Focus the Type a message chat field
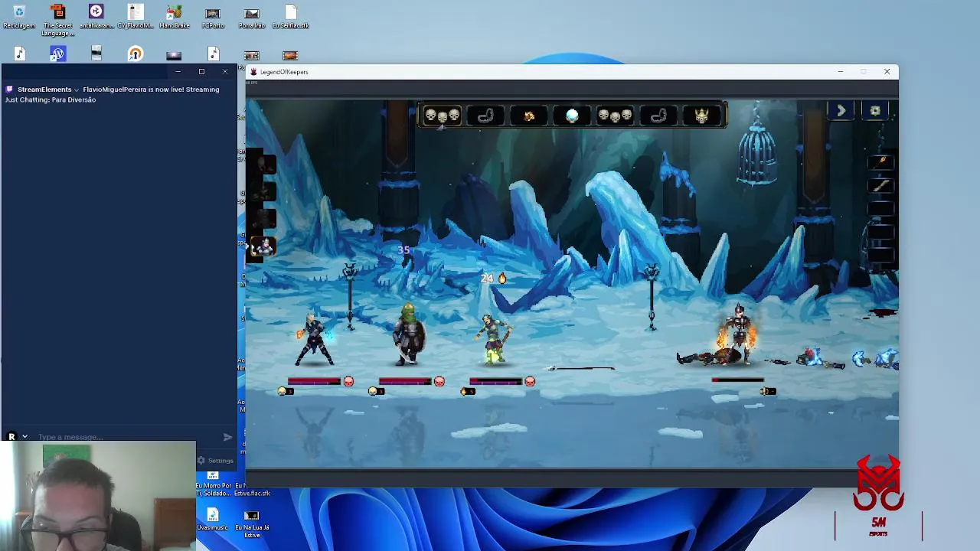The height and width of the screenshot is (551, 980). click(126, 437)
